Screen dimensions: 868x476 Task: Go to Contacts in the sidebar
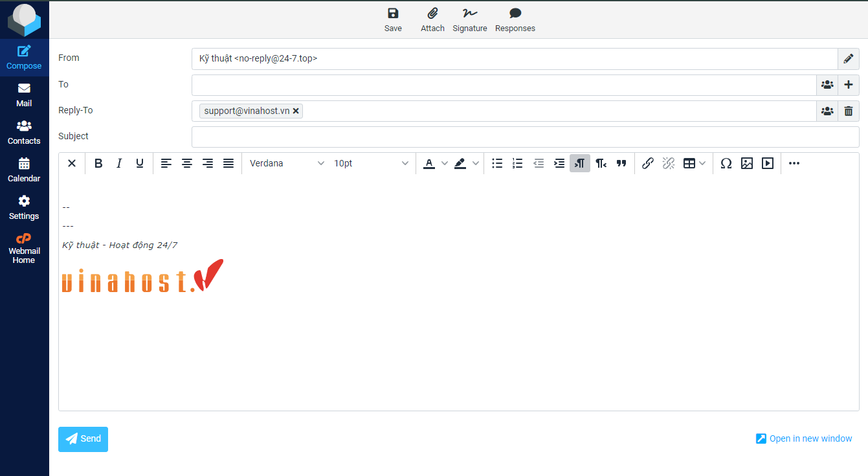24,132
